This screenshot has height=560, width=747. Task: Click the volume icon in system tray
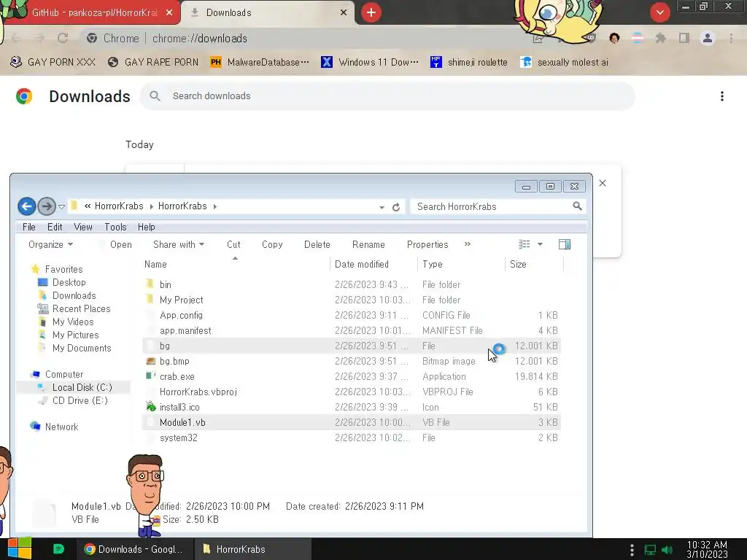pyautogui.click(x=667, y=550)
